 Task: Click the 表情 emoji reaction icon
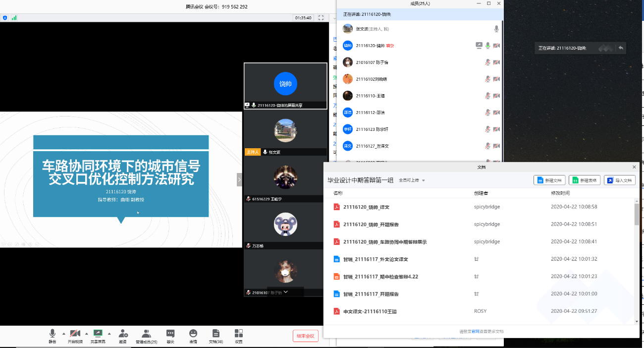(193, 334)
